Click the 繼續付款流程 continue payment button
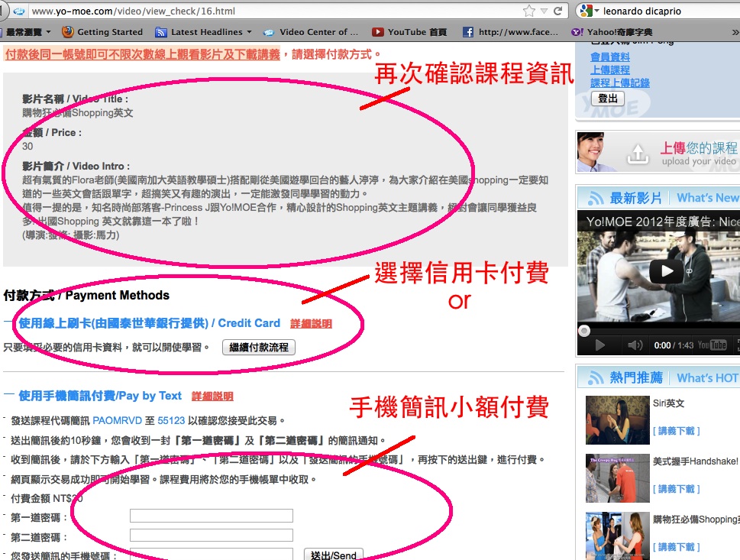Viewport: 740px width, 560px height. [x=259, y=348]
